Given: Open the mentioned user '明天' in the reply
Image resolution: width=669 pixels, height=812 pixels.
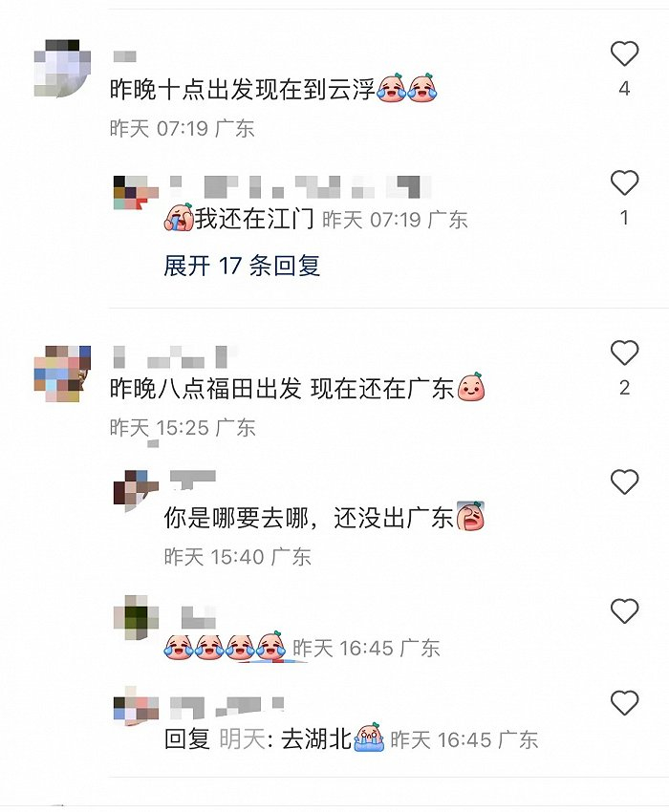Looking at the screenshot, I should coord(243,738).
